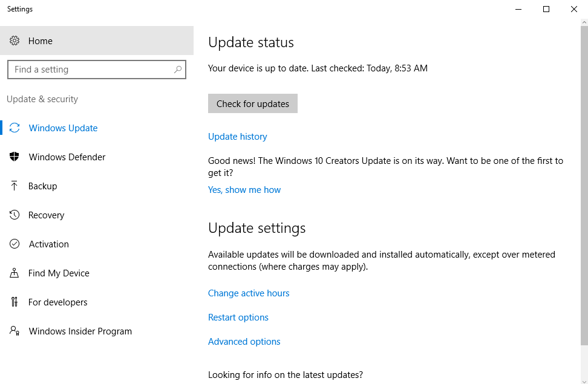Go to the Recovery settings page
The height and width of the screenshot is (384, 588).
point(46,215)
